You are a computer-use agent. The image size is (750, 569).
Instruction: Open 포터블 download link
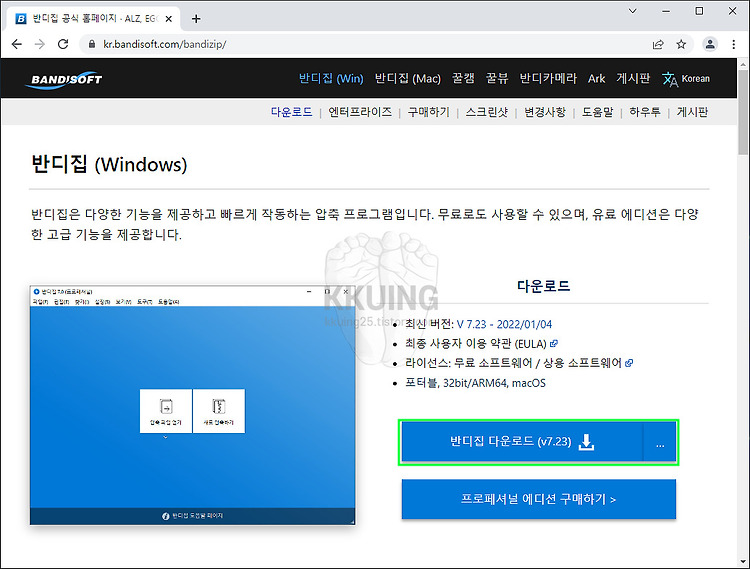tap(421, 383)
